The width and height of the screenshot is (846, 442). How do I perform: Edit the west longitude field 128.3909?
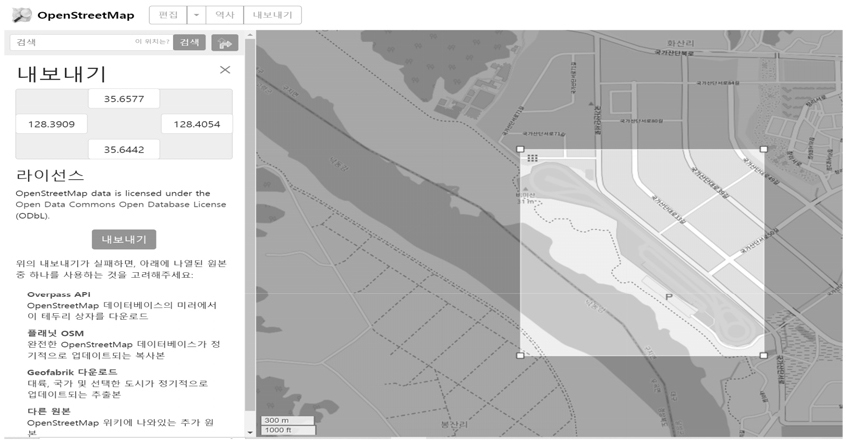[x=51, y=124]
